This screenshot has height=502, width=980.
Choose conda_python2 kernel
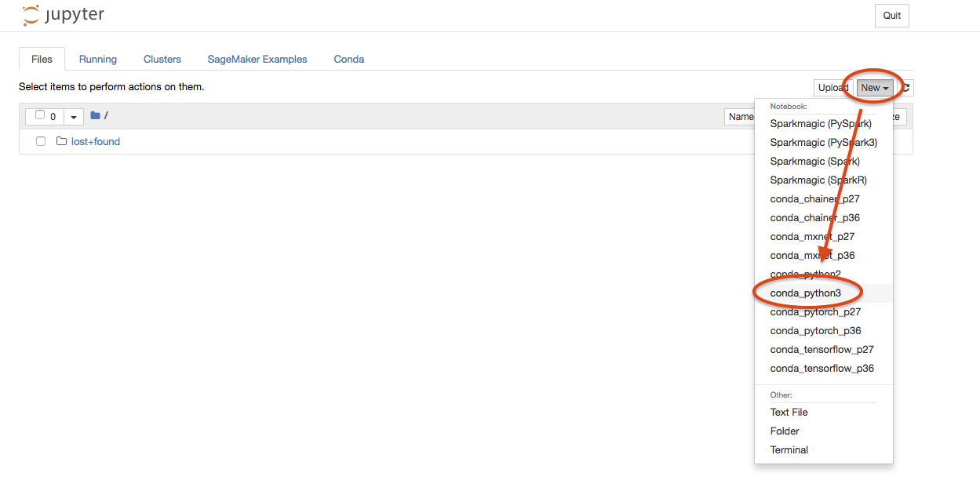coord(824,274)
